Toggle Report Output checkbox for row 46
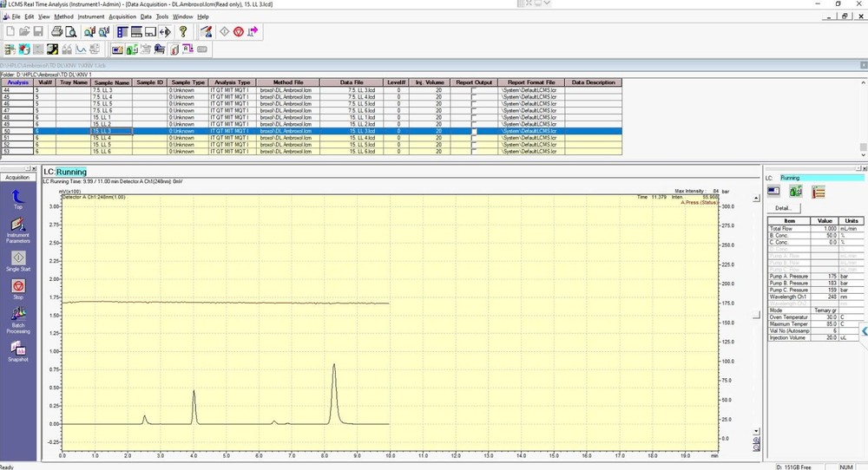The image size is (868, 470). [x=474, y=103]
